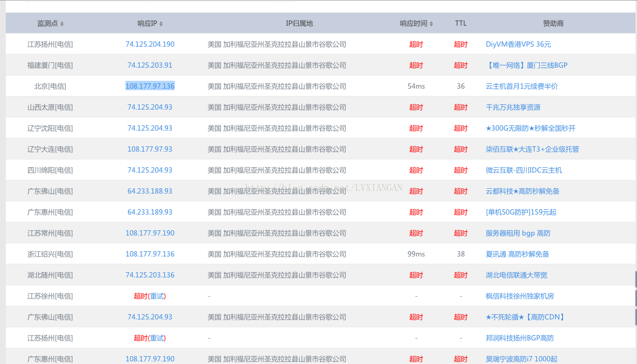This screenshot has height=364, width=637.
Task: Open sponsor 【唯一网络】厦门三线BGP
Action: (526, 65)
